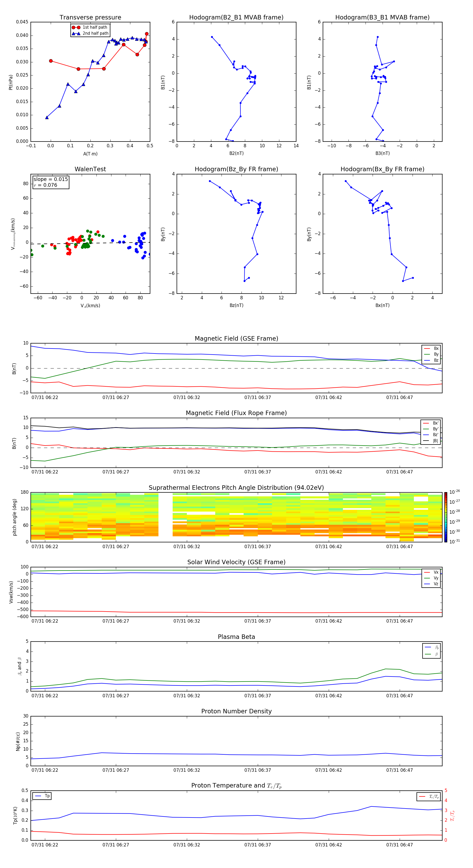Click the 'Magnetic Field (GSE Frame)' title
Image resolution: width=473 pixels, height=868 pixels.
[236, 339]
